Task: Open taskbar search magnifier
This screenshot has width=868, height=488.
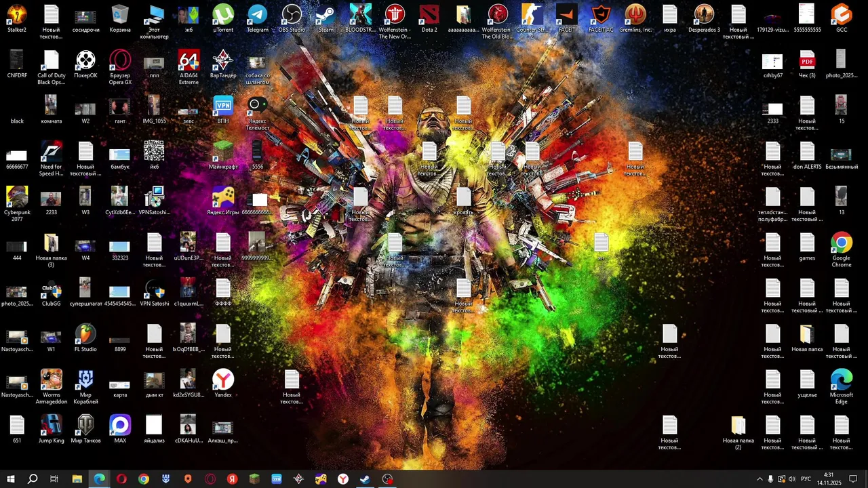Action: 32,479
